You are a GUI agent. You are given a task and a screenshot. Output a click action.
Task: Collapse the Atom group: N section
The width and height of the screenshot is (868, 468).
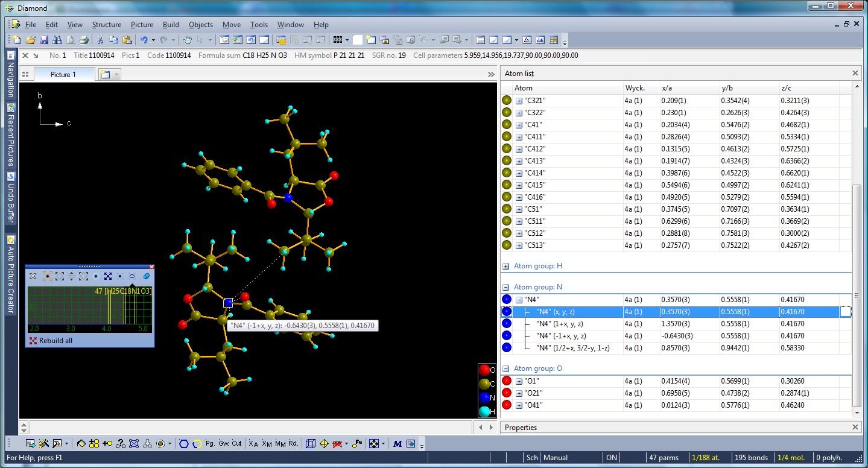506,288
